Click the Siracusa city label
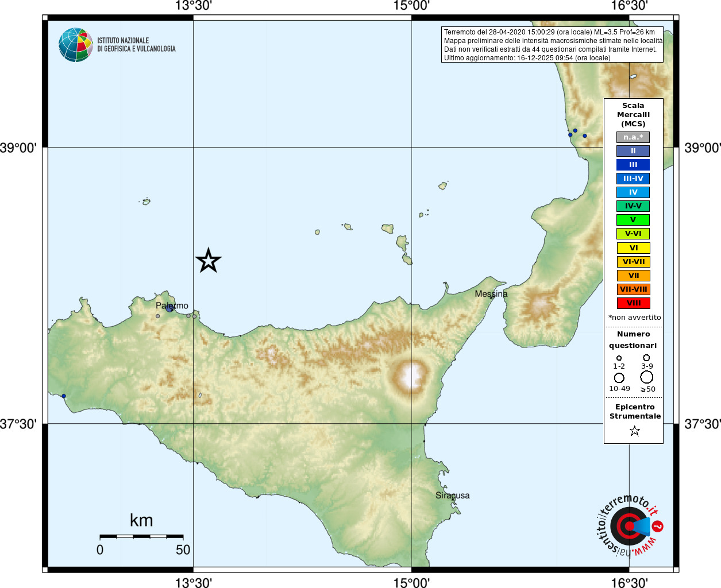This screenshot has height=588, width=721. tap(453, 496)
